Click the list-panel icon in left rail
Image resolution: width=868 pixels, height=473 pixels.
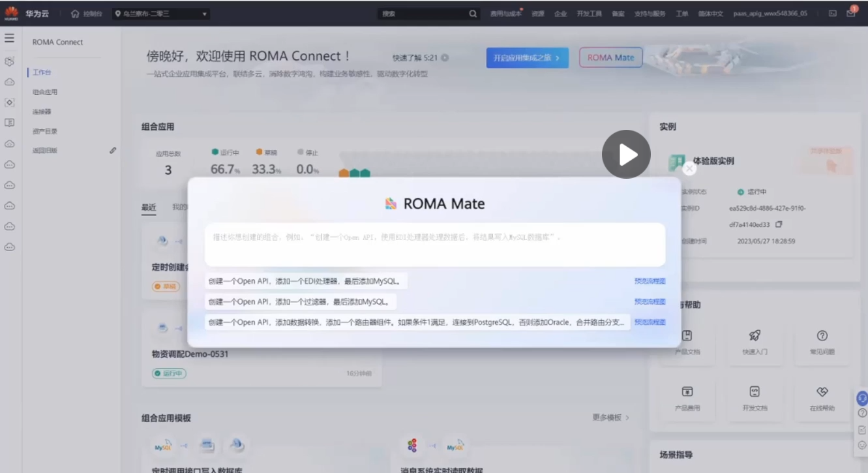coord(10,123)
